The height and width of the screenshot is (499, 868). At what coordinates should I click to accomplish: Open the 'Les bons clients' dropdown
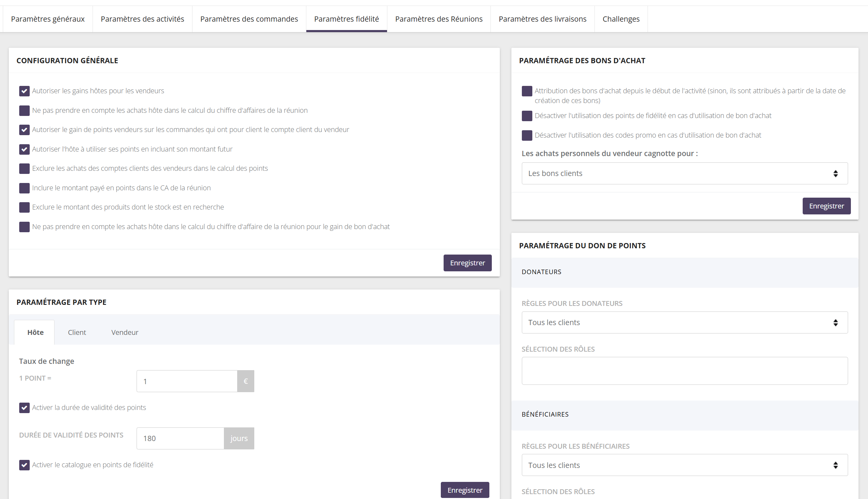click(x=685, y=174)
